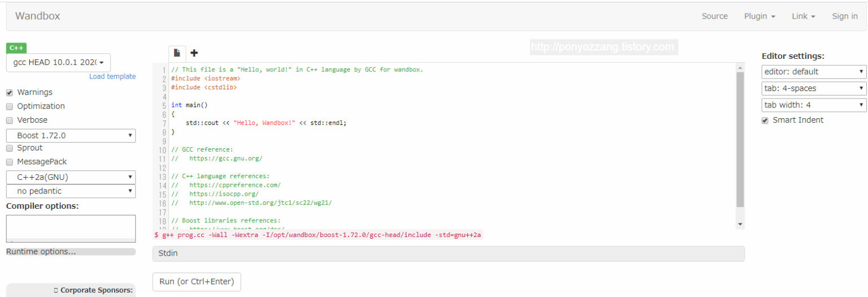The image size is (868, 297).
Task: Add a new file with plus icon
Action: 194,53
